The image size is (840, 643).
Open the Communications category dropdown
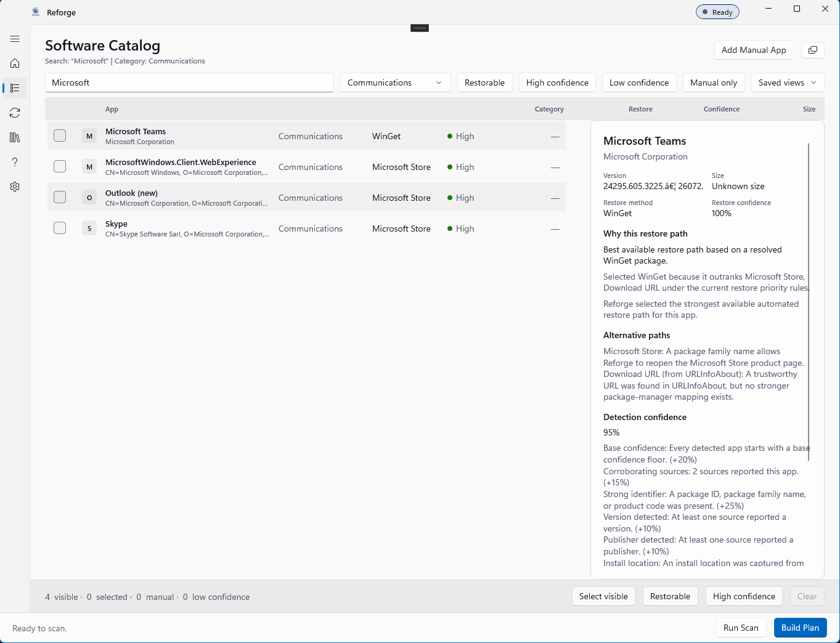pos(396,83)
